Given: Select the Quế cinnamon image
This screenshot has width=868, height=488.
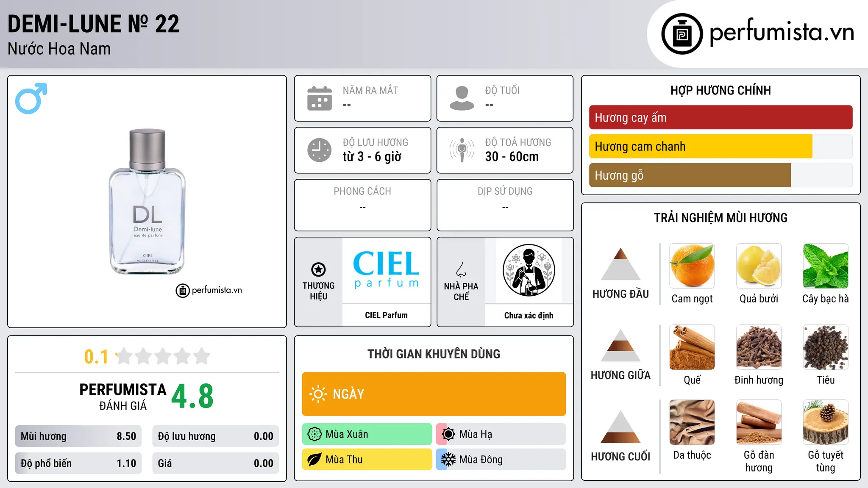Looking at the screenshot, I should coord(692,347).
